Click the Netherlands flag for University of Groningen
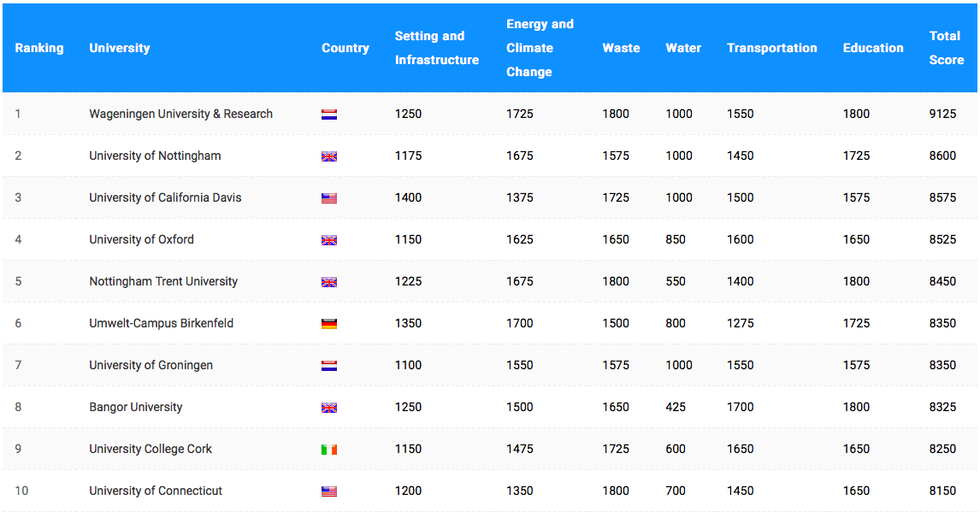Image resolution: width=980 pixels, height=512 pixels. point(328,365)
